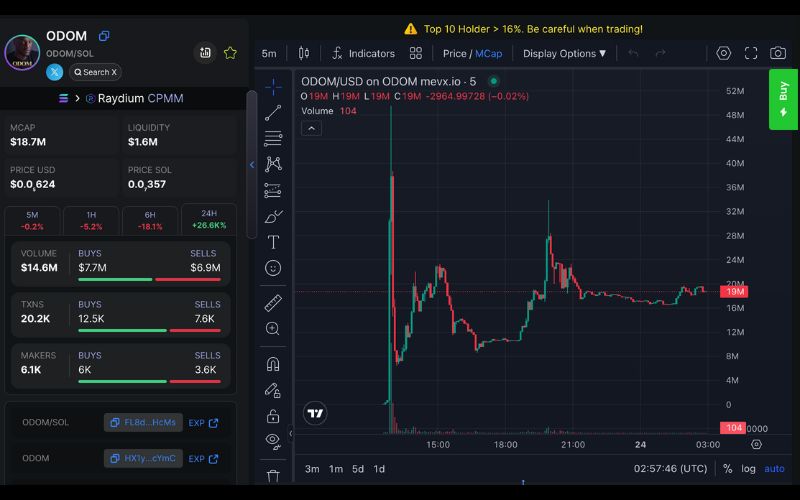The width and height of the screenshot is (800, 500).
Task: Set chart range to 5d
Action: (x=358, y=469)
